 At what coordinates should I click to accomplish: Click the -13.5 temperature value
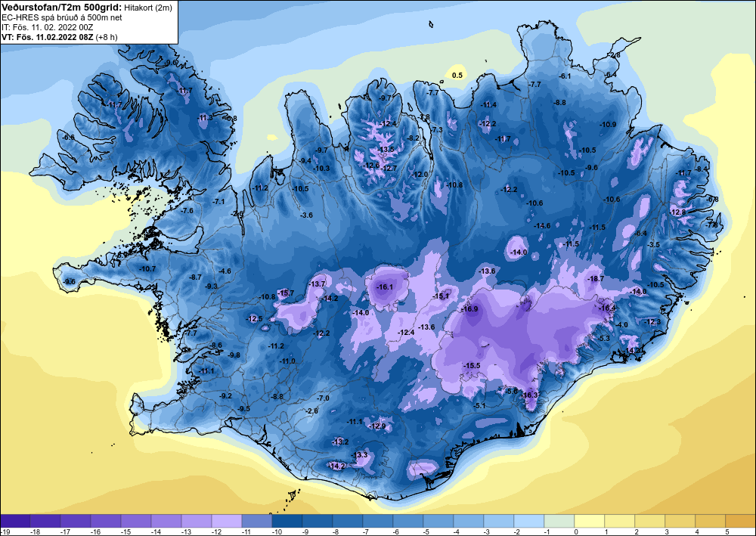pyautogui.click(x=386, y=150)
